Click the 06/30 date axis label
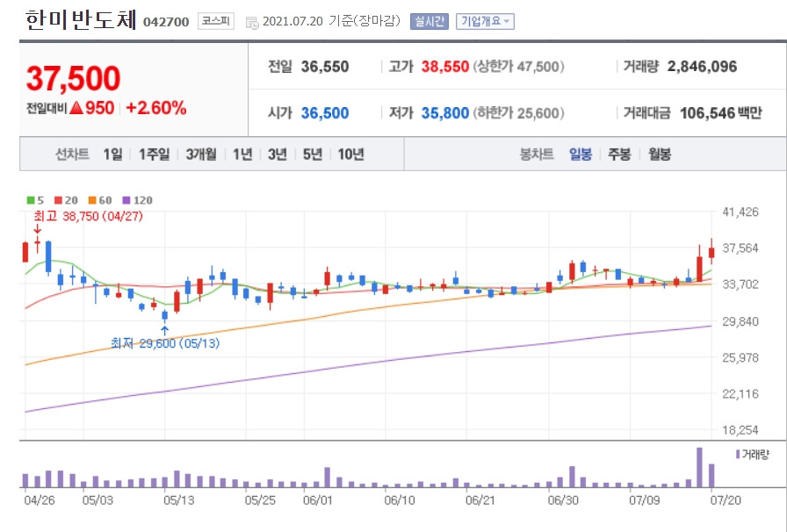The height and width of the screenshot is (532, 787). tap(564, 500)
